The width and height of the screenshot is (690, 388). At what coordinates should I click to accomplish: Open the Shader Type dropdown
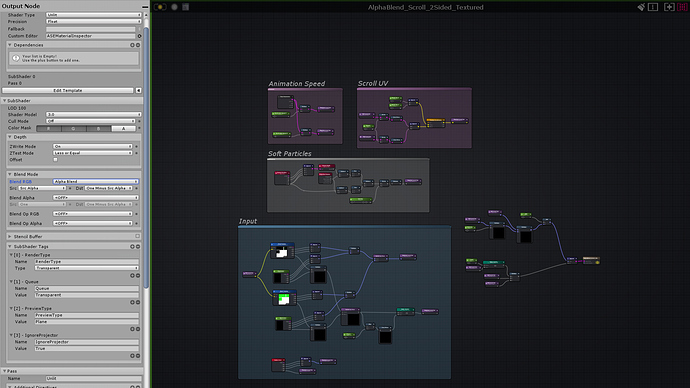pos(94,15)
